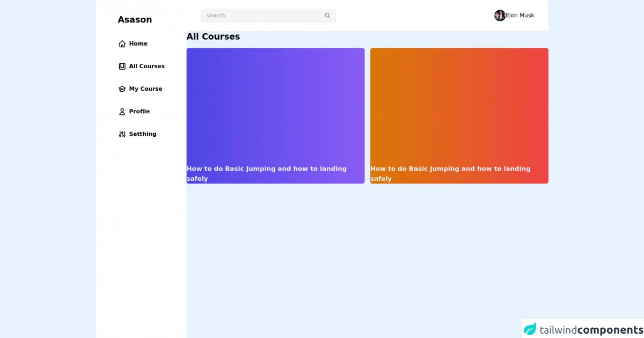Open the purple gradient course card
Viewport: 644px width, 338px height.
(275, 107)
